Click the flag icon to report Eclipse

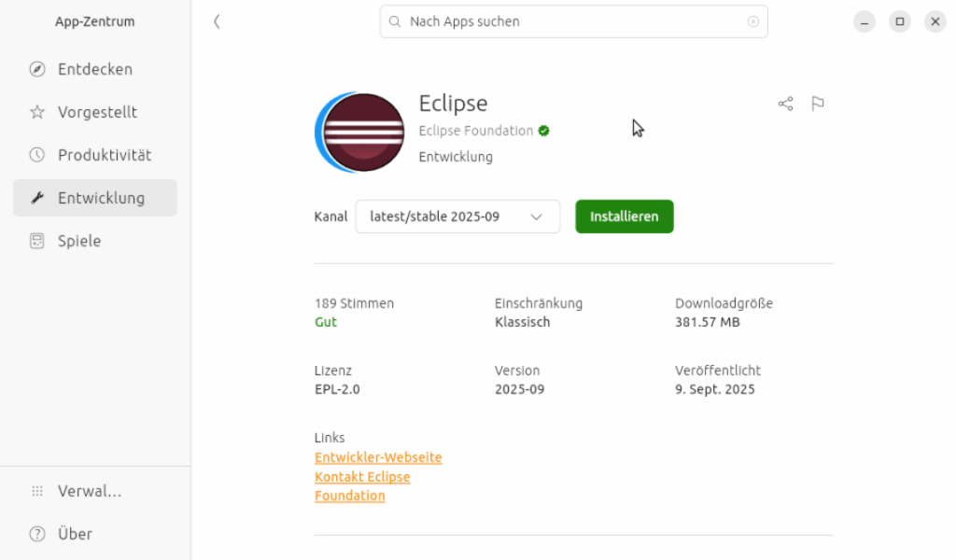point(818,104)
